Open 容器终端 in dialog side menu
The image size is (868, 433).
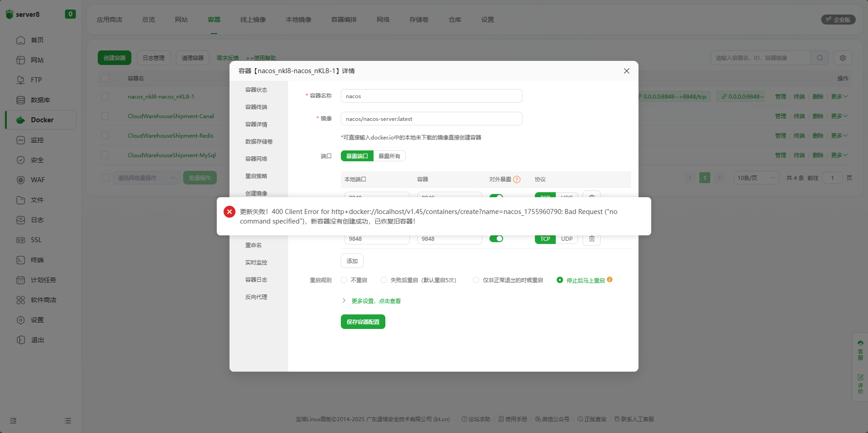(256, 107)
